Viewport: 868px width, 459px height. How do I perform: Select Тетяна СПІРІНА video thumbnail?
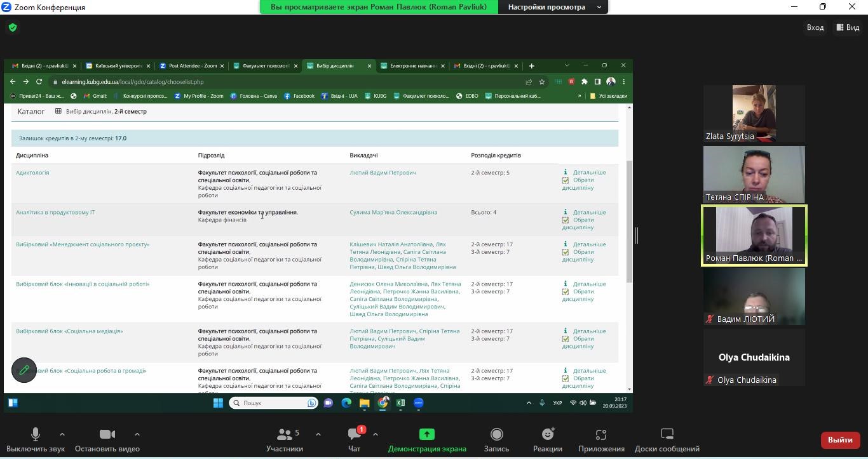tap(754, 175)
